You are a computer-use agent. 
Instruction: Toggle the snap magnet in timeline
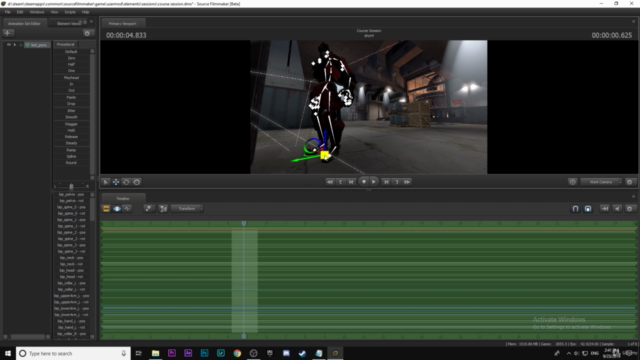pyautogui.click(x=575, y=209)
